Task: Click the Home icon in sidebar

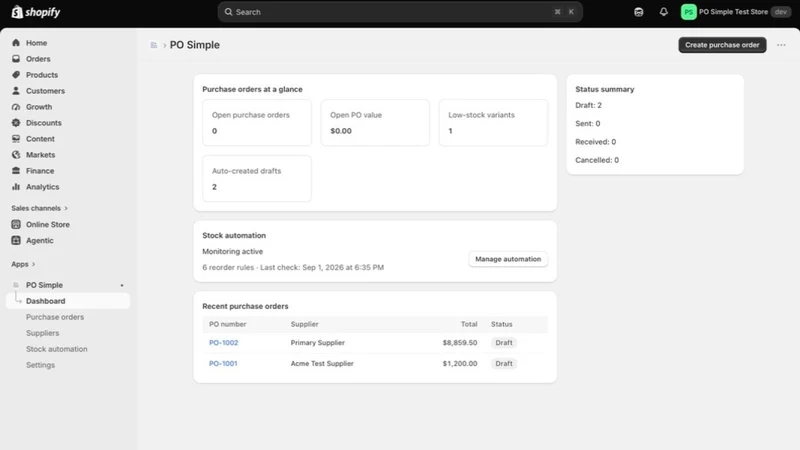Action: coord(16,43)
